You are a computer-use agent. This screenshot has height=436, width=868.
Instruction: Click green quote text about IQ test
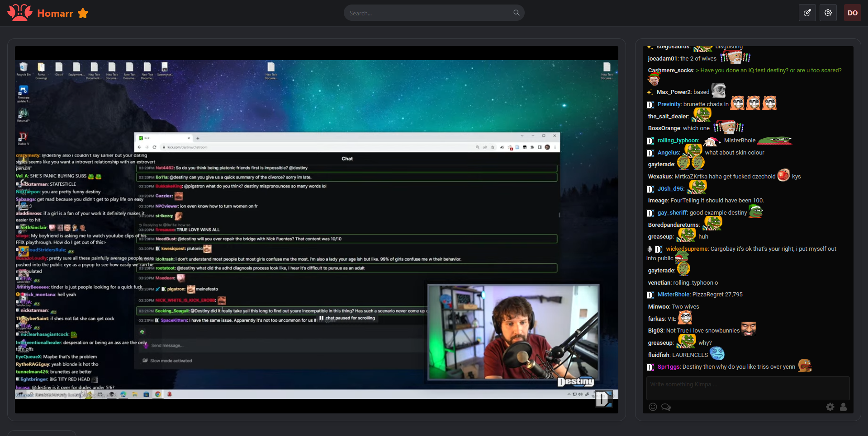[x=768, y=70]
